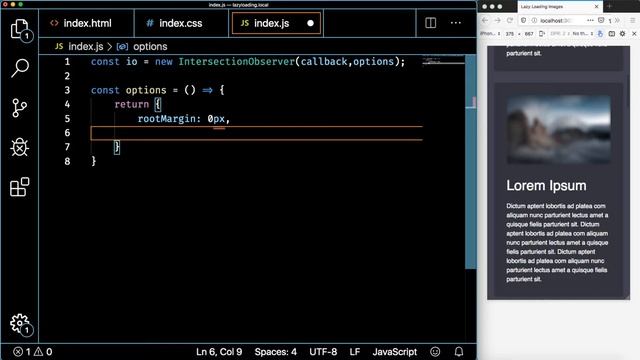Rotate the viewport in responsive mode
The width and height of the screenshot is (640, 360).
tap(542, 33)
